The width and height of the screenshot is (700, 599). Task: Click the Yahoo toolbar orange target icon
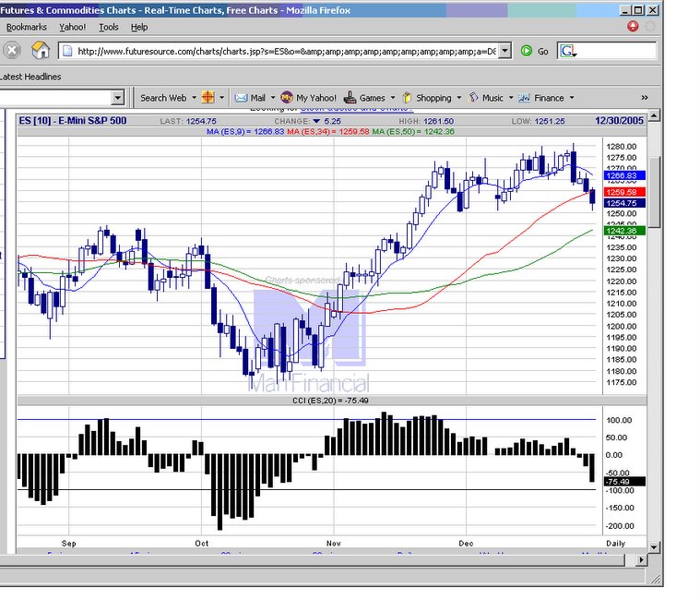[208, 97]
